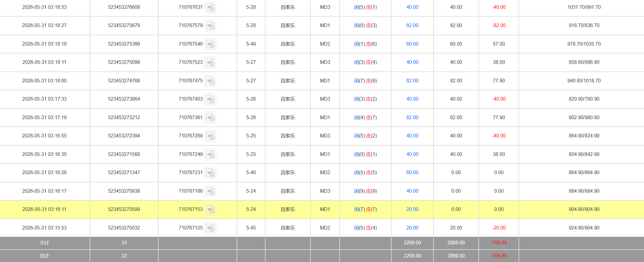Click timestamp 2026-05-31 03:18:53

pyautogui.click(x=44, y=7)
